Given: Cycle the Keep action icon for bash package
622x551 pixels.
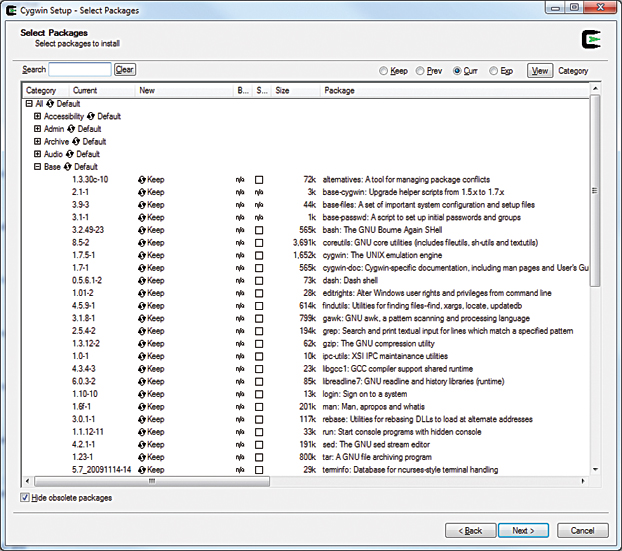Looking at the screenshot, I should [x=142, y=230].
